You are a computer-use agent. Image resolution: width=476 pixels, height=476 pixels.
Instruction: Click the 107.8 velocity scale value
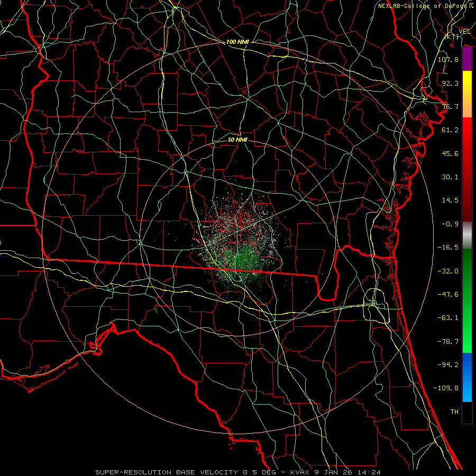click(x=448, y=59)
